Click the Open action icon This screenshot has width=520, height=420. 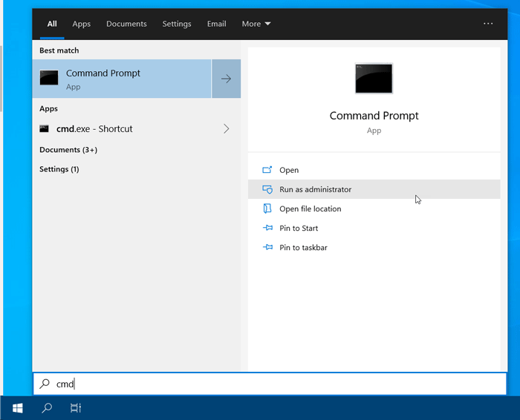[267, 170]
